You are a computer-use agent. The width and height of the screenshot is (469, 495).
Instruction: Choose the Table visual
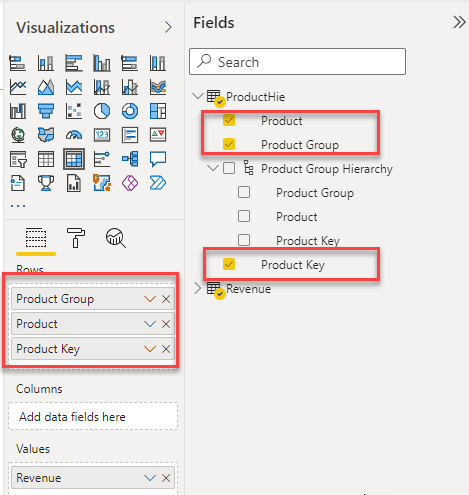coord(46,159)
